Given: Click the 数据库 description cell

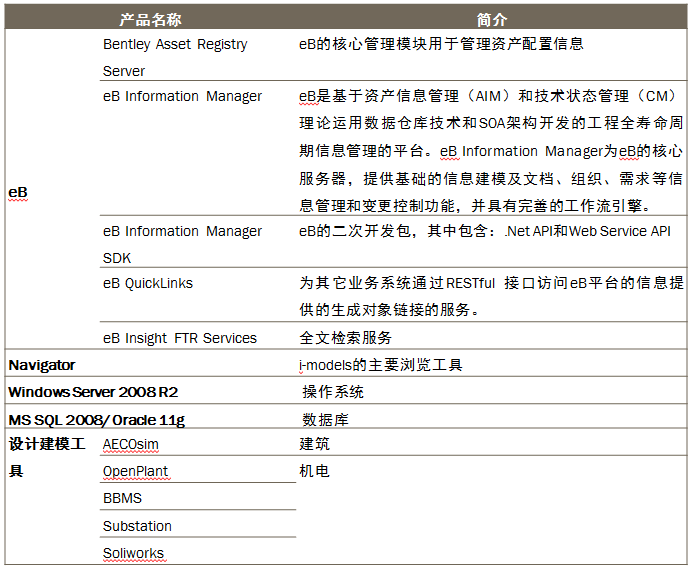Looking at the screenshot, I should pyautogui.click(x=326, y=419).
